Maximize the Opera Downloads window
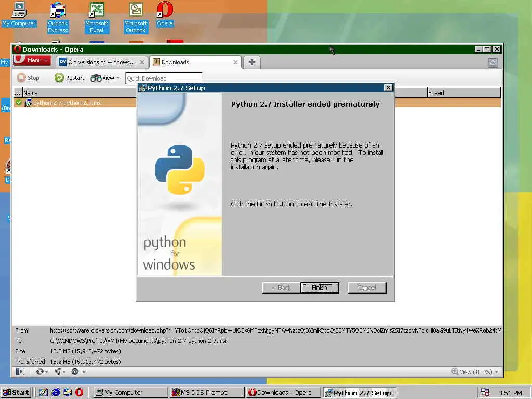532x399 pixels. pyautogui.click(x=487, y=49)
